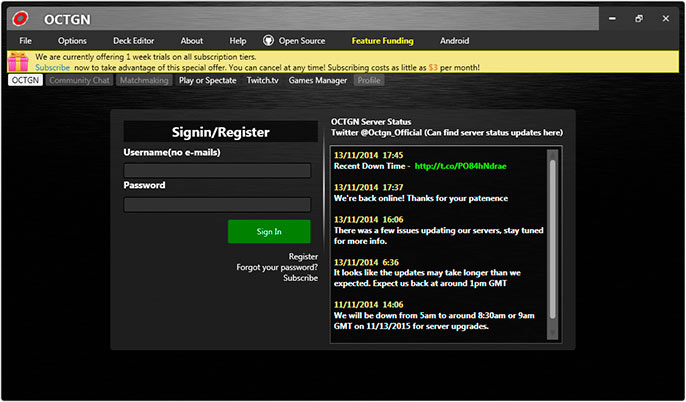Click the OCTGN Server Status heading

pyautogui.click(x=371, y=122)
